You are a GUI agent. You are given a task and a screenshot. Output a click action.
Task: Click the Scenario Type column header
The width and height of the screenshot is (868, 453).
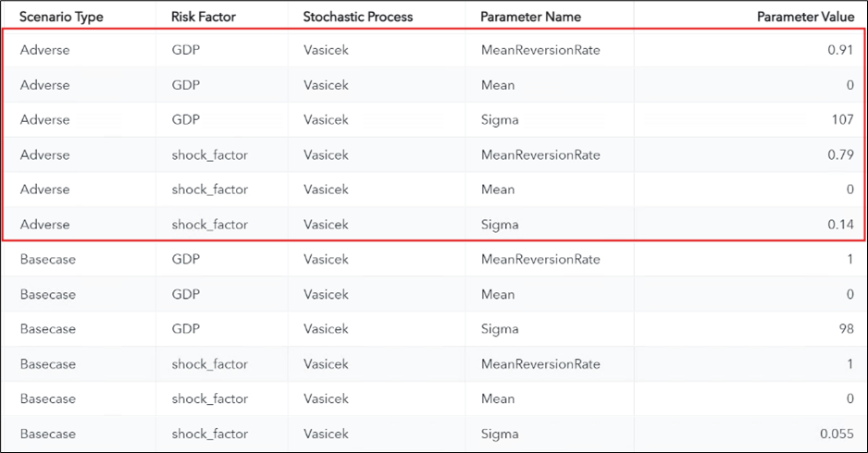[61, 17]
